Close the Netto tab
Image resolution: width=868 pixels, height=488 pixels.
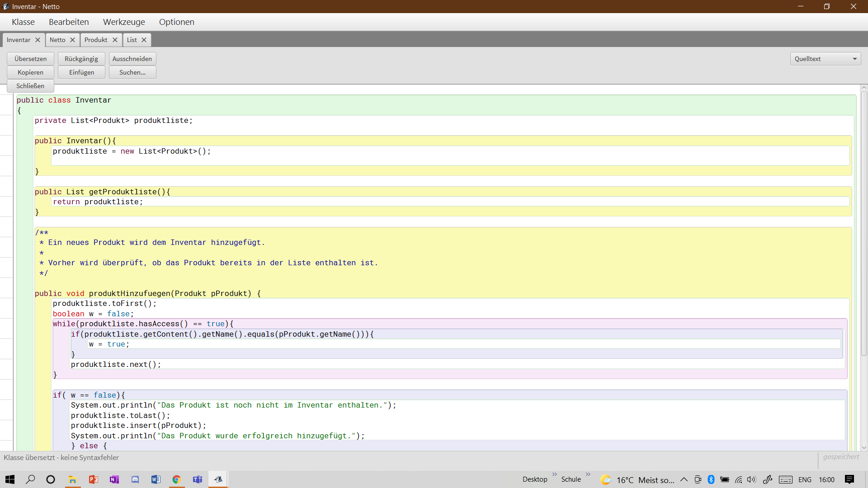tap(72, 40)
